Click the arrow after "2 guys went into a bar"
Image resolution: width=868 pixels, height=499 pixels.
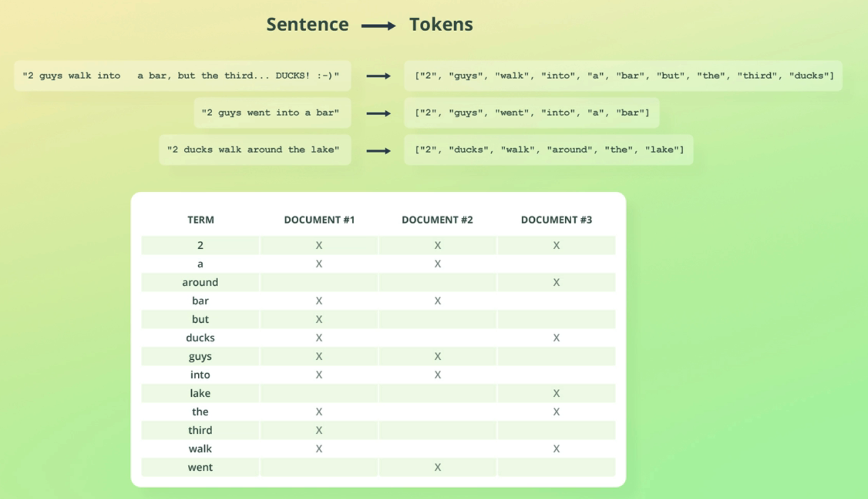point(378,113)
